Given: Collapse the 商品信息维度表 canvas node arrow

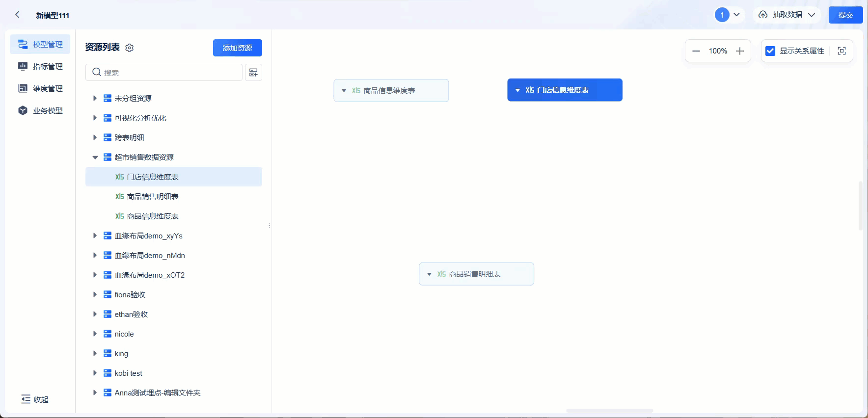Looking at the screenshot, I should coord(344,91).
